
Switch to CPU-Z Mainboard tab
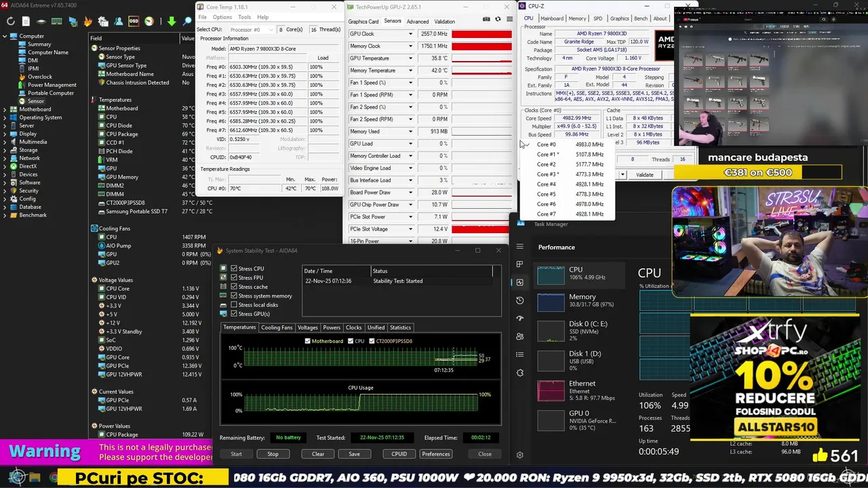coord(552,18)
